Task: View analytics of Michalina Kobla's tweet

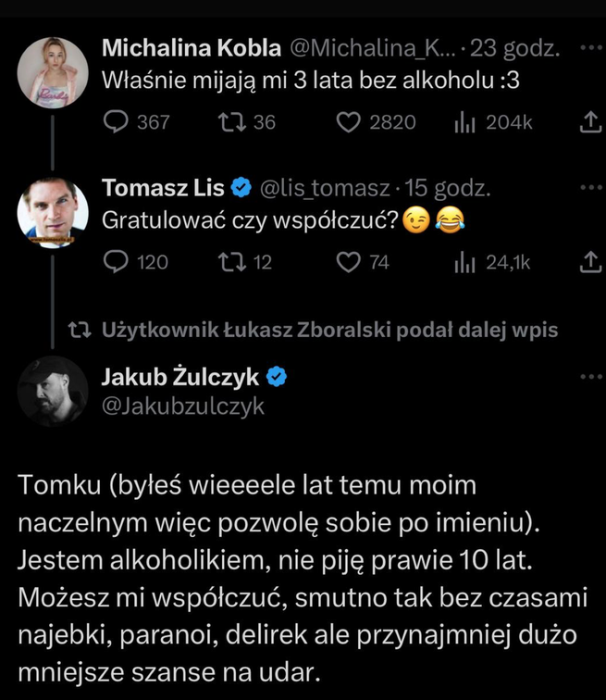Action: click(x=464, y=122)
